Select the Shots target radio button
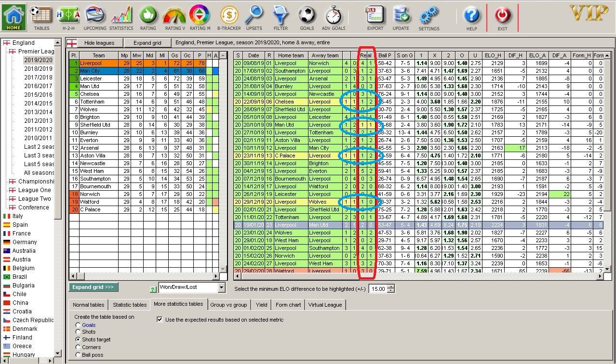The width and height of the screenshot is (616, 364). (x=78, y=339)
